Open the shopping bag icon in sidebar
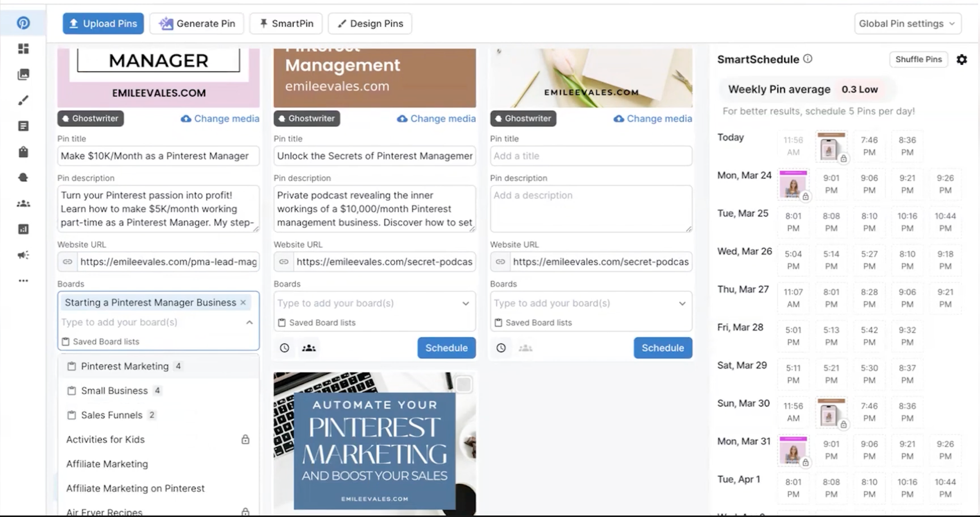Viewport: 980px width, 517px height. [23, 152]
